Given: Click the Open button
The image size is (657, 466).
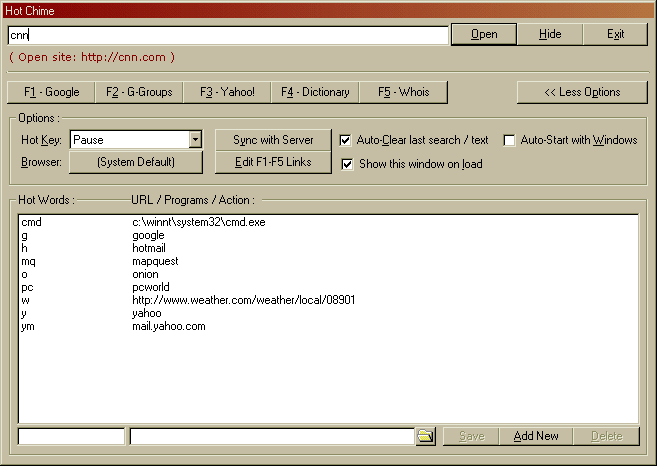Looking at the screenshot, I should pos(484,34).
